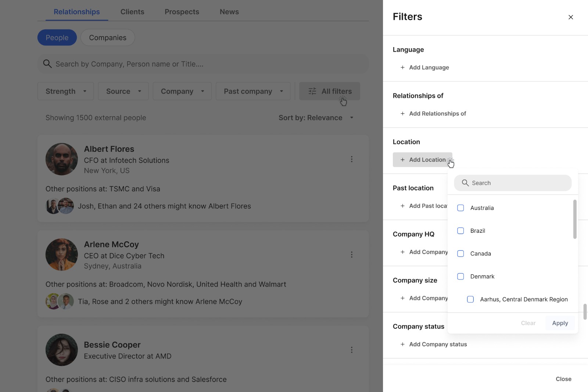
Task: Click plus icon beside Add Relationships of
Action: [402, 114]
